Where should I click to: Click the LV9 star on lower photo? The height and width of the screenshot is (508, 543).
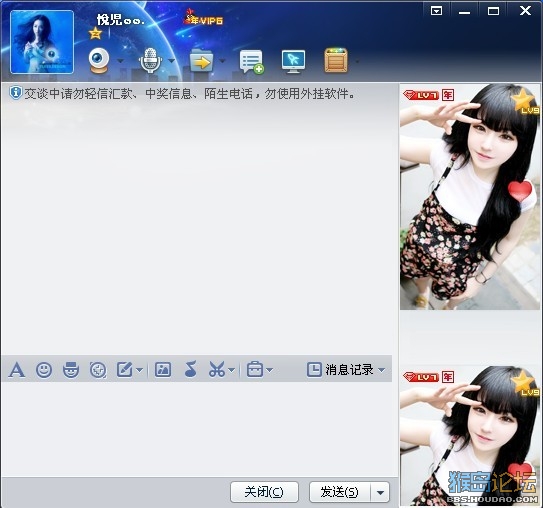(524, 383)
